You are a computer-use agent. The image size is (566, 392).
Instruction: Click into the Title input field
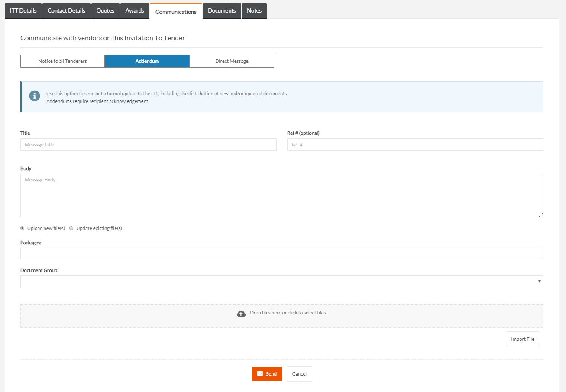[149, 145]
